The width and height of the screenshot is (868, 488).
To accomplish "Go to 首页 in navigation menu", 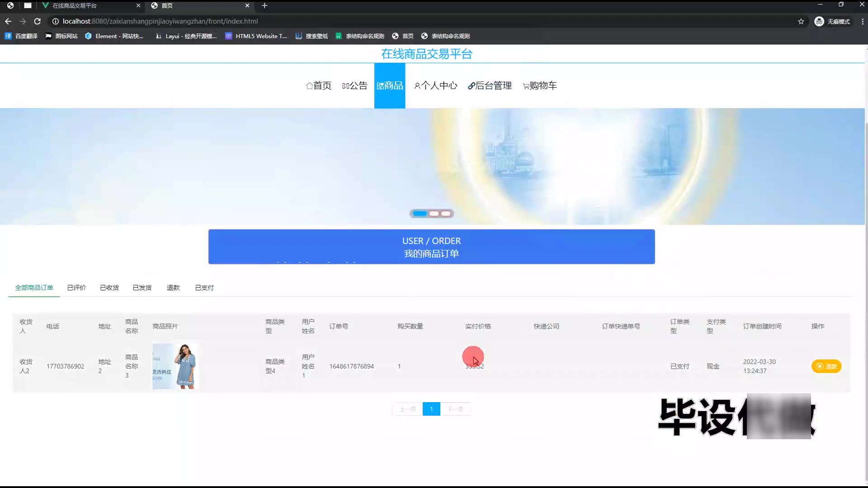I will point(318,86).
